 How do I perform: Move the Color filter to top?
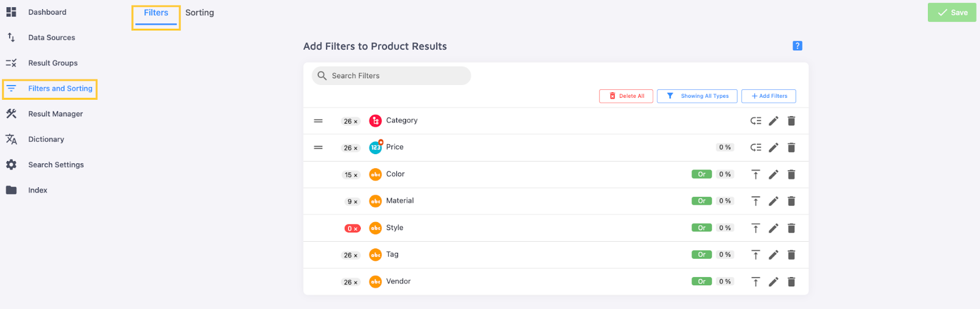click(x=756, y=174)
